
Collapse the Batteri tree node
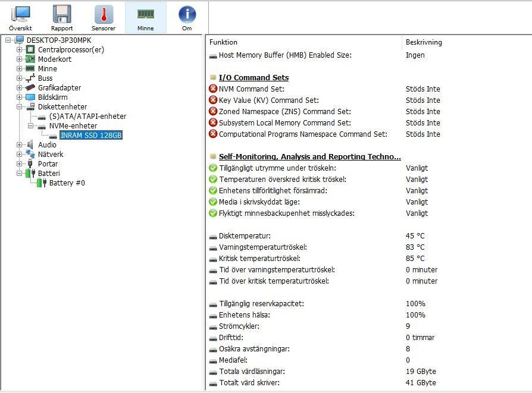point(19,173)
